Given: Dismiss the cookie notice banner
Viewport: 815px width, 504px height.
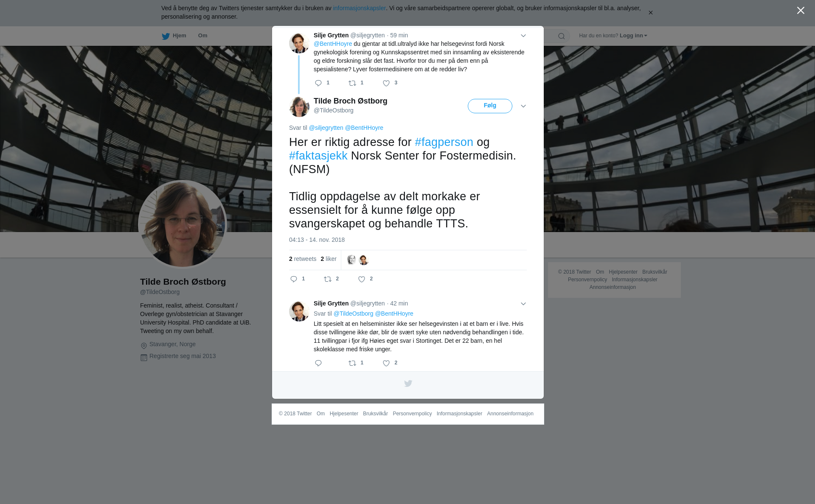Looking at the screenshot, I should [650, 13].
